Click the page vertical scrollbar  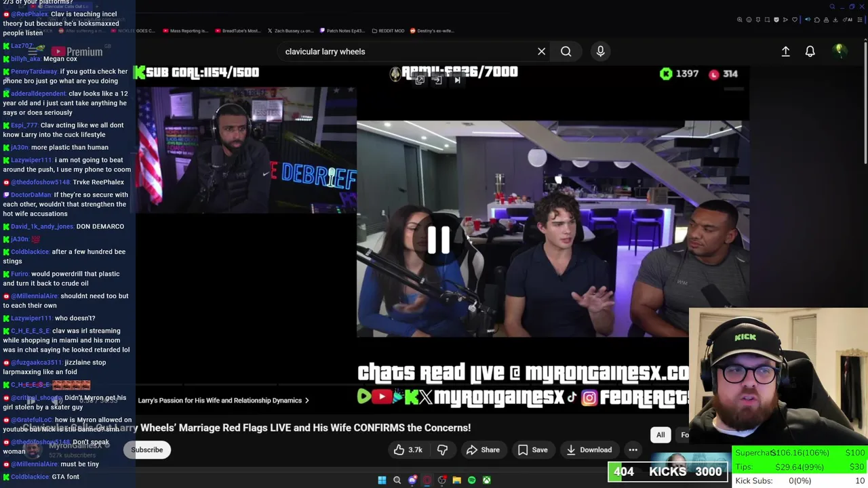click(x=865, y=102)
